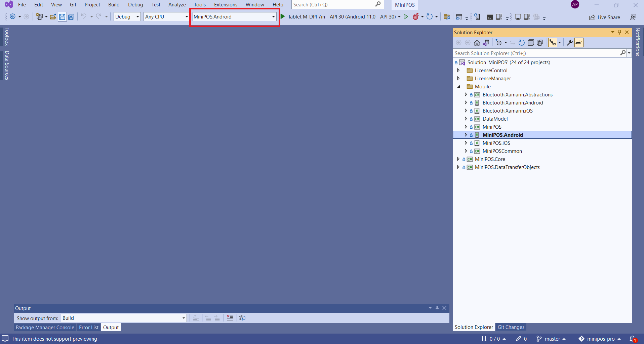Select the Solution 'MiniPOS' root node
This screenshot has height=344, width=644.
pyautogui.click(x=509, y=62)
